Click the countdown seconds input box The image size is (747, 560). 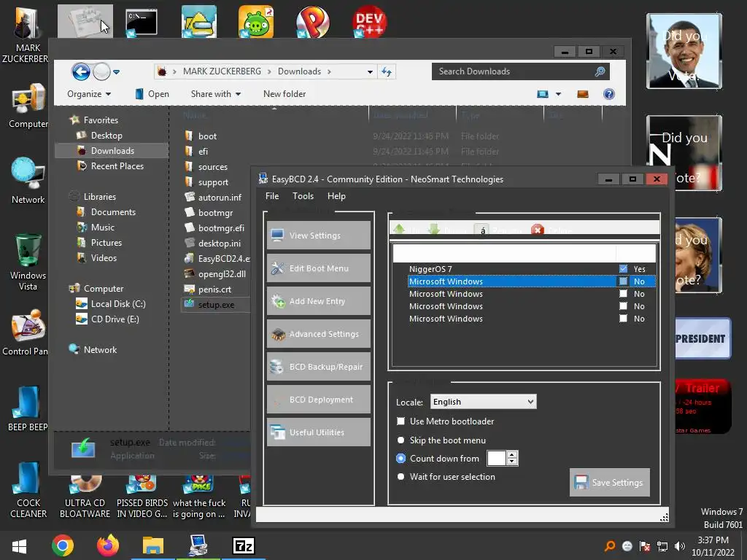496,458
